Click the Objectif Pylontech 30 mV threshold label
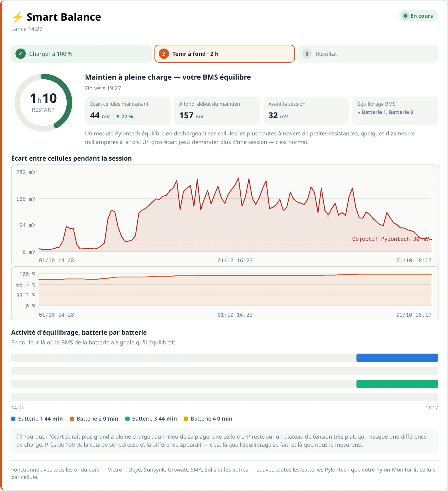Viewport: 448px width, 491px height. (x=390, y=239)
